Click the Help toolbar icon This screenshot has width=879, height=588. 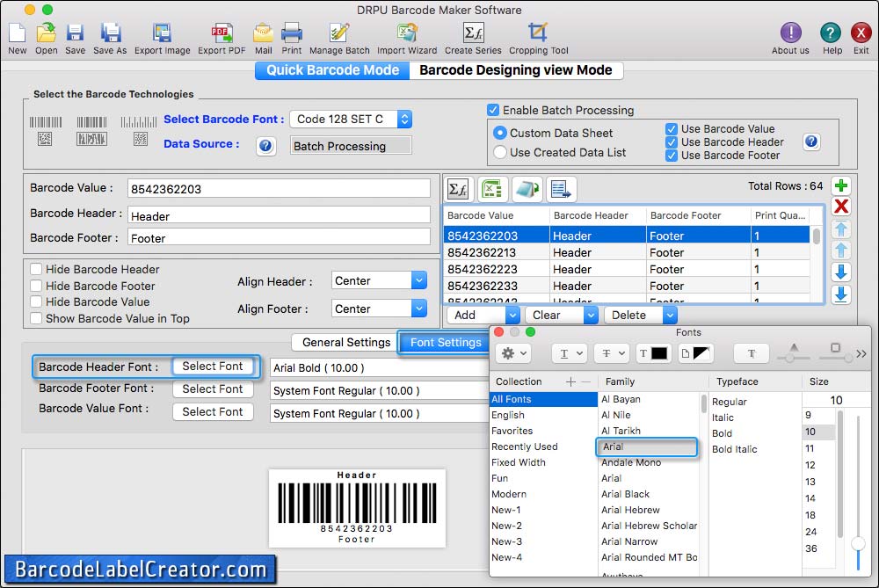pos(831,33)
